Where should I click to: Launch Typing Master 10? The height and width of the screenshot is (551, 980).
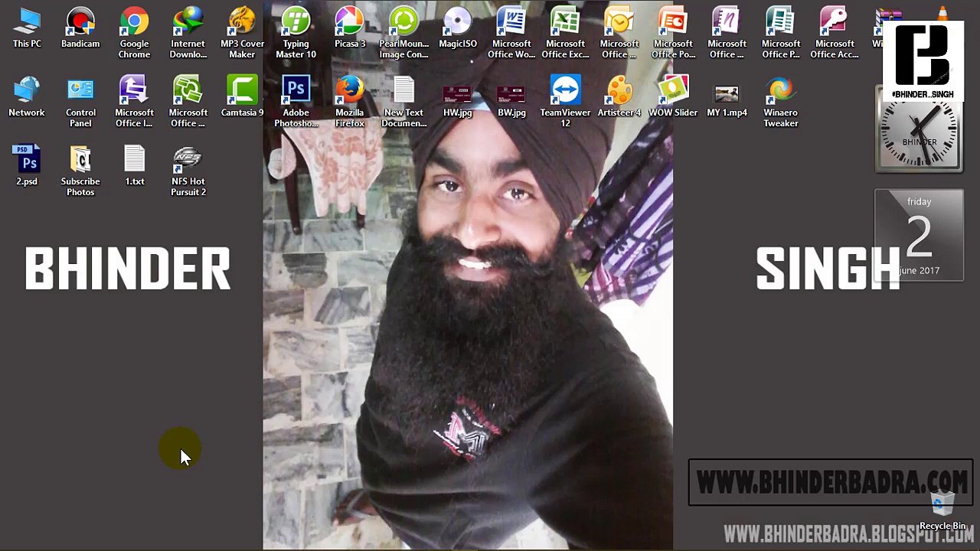point(296,33)
